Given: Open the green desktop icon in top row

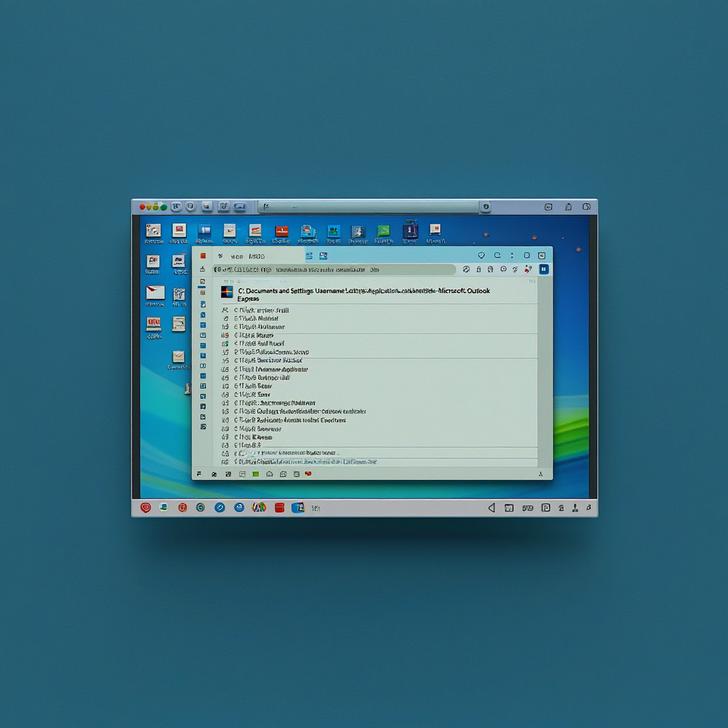Looking at the screenshot, I should (383, 231).
